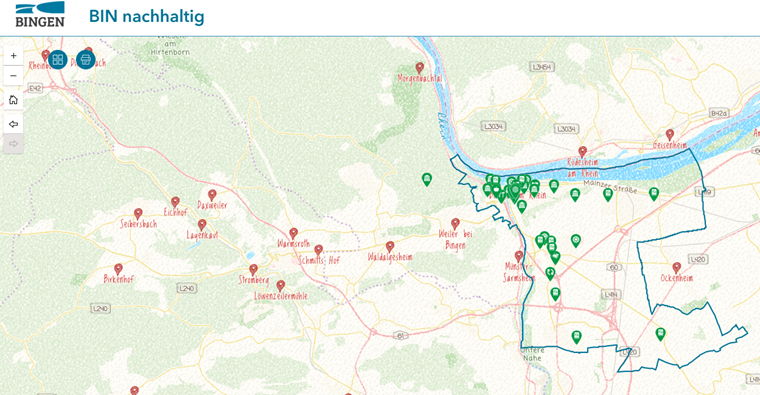
Task: Click the isolated green marker east of Morgenbachtal forest
Action: [427, 179]
